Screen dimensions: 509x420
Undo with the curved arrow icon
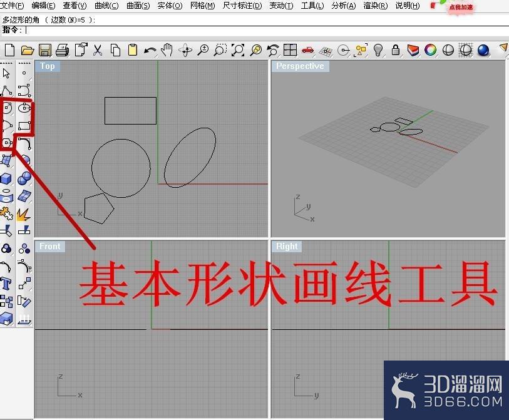point(150,51)
